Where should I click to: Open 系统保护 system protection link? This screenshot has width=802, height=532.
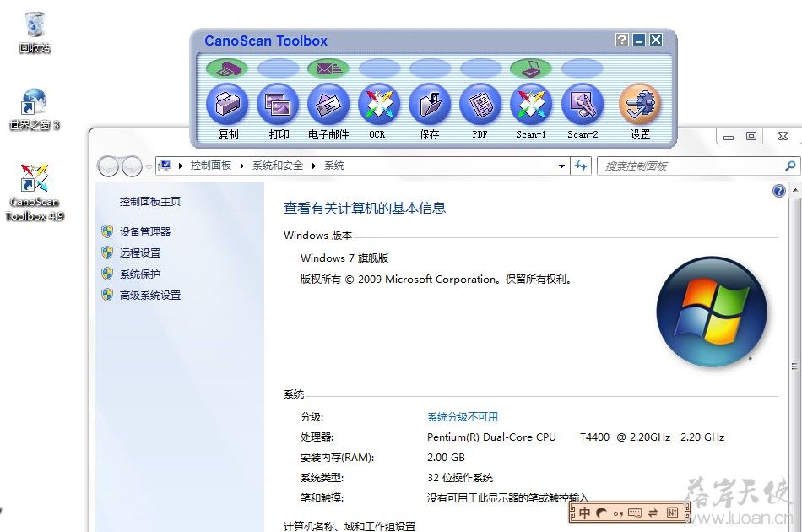coord(139,274)
